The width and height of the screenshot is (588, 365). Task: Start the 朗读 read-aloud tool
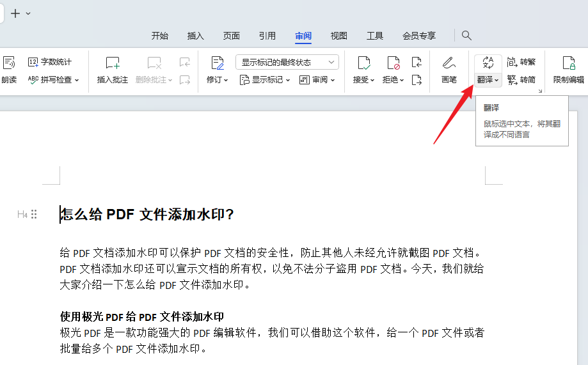[9, 70]
